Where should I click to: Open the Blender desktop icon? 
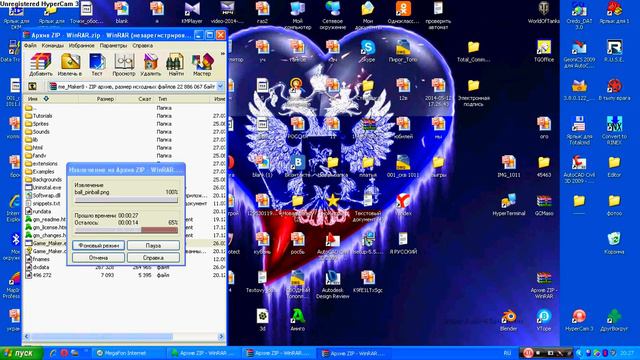(509, 320)
